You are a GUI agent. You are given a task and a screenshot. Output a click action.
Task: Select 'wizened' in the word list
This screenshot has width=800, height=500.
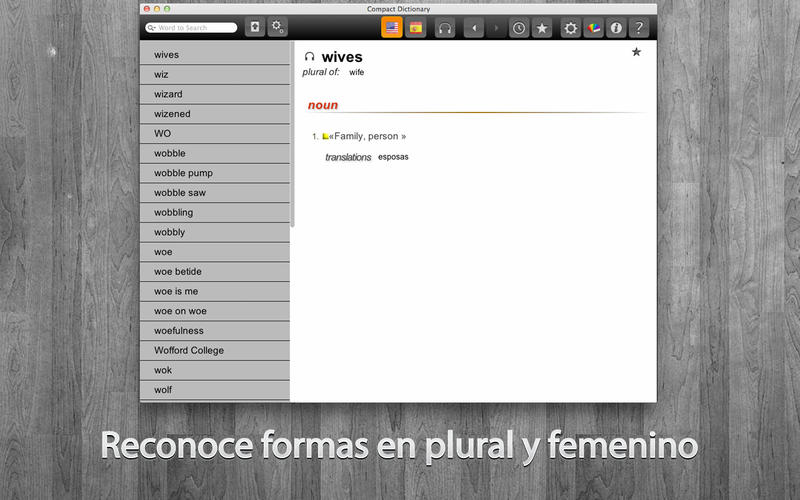click(215, 114)
